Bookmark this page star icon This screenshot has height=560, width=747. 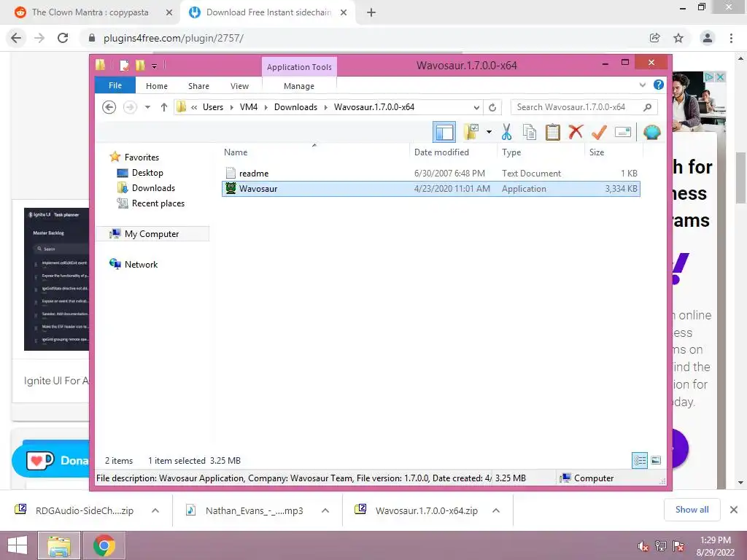(678, 38)
